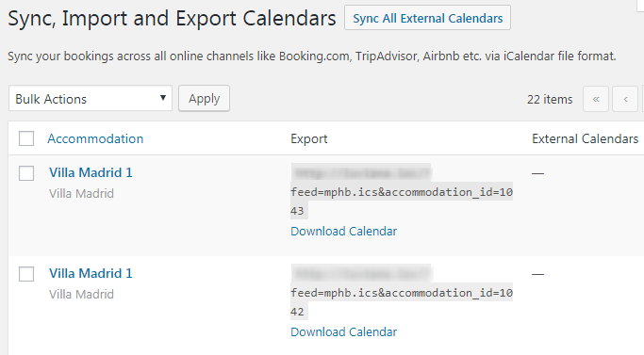
Task: Download Calendar for accommodation id 1042
Action: pyautogui.click(x=344, y=331)
